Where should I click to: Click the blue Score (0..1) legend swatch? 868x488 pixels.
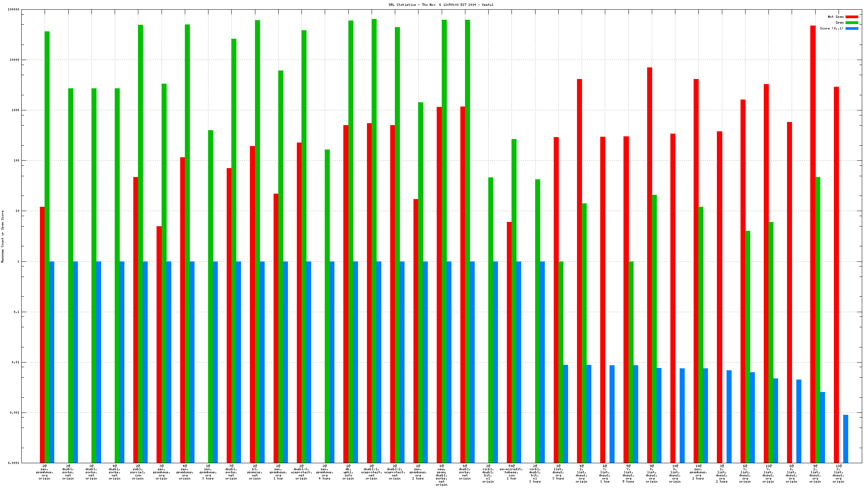tap(852, 29)
